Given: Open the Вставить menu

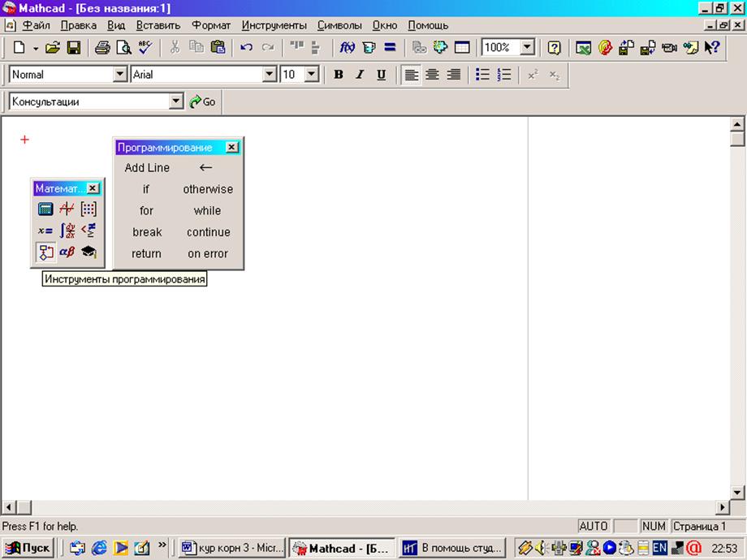Looking at the screenshot, I should [158, 25].
